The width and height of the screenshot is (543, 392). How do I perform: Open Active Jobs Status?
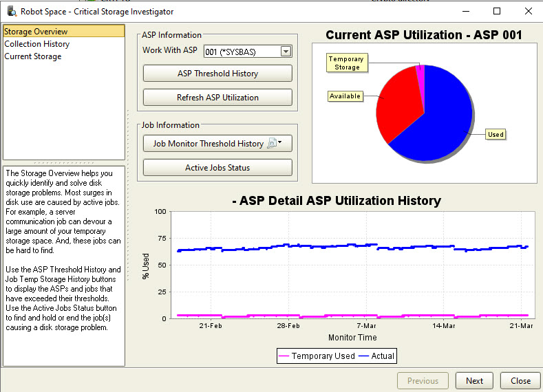(x=217, y=167)
